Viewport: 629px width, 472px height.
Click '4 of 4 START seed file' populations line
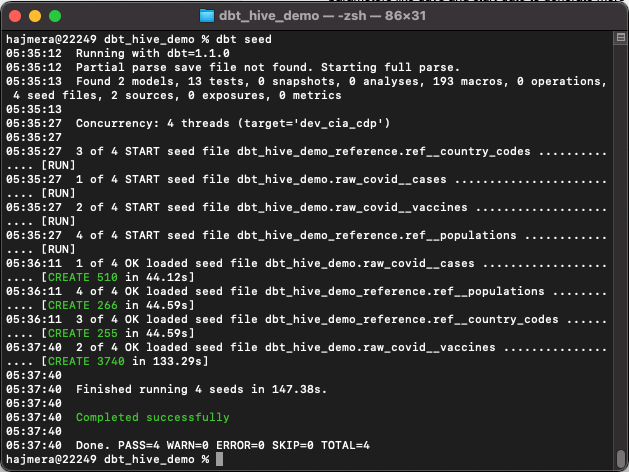pos(341,236)
